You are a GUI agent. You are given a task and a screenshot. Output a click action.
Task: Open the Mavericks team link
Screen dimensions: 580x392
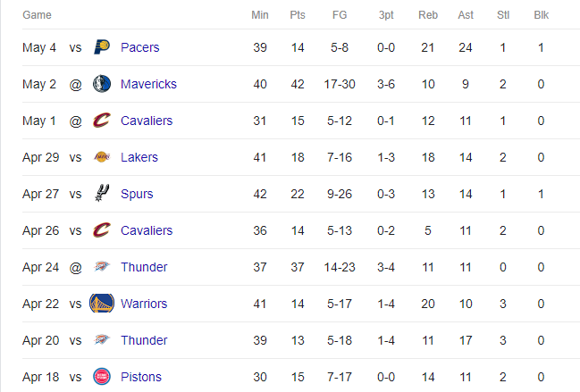[148, 84]
